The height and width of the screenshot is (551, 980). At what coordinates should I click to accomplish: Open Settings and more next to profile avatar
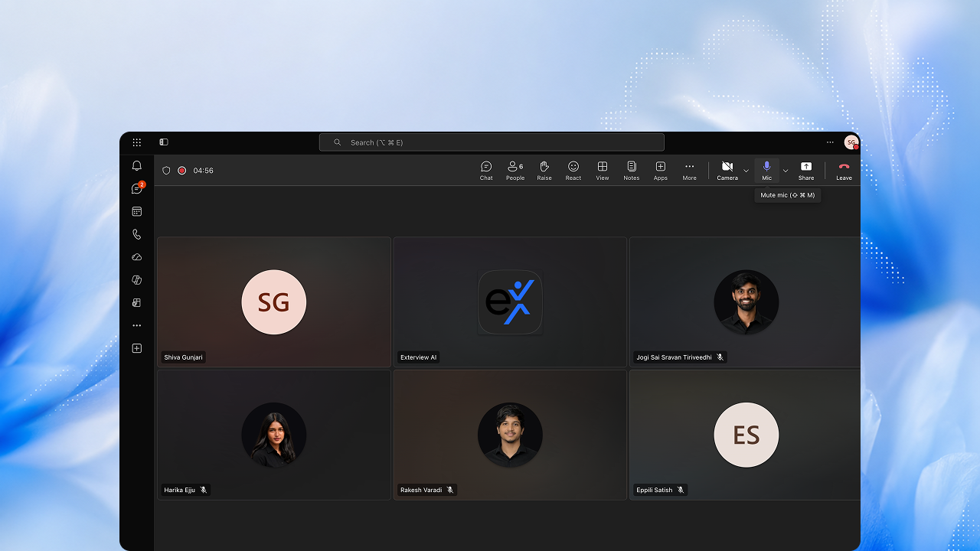pos(830,142)
